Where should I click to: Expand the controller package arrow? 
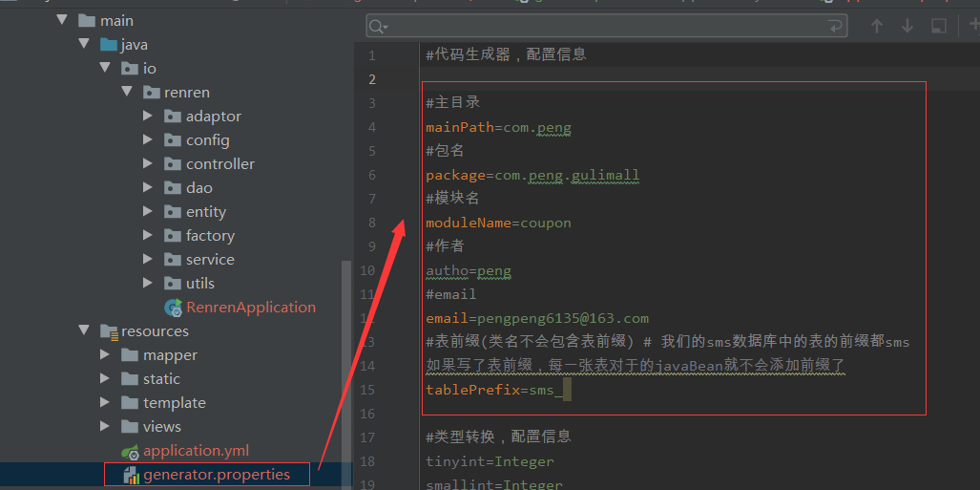coord(148,163)
